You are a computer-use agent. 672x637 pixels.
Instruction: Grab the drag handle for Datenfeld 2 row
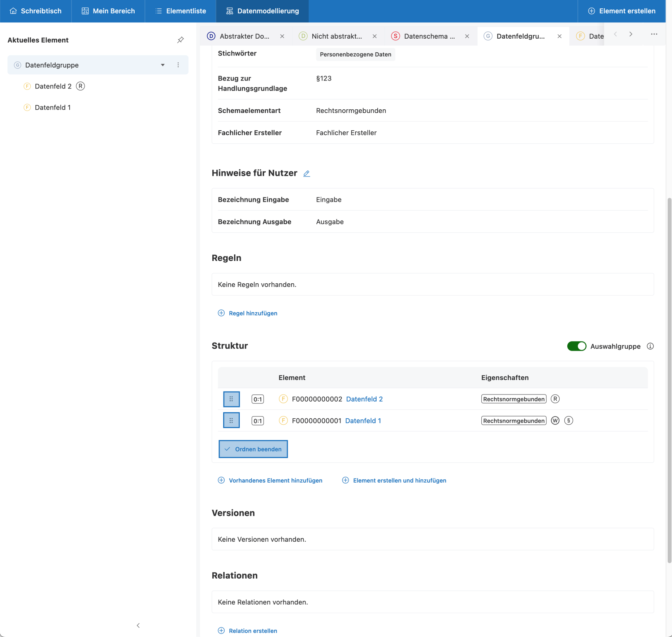pos(231,399)
